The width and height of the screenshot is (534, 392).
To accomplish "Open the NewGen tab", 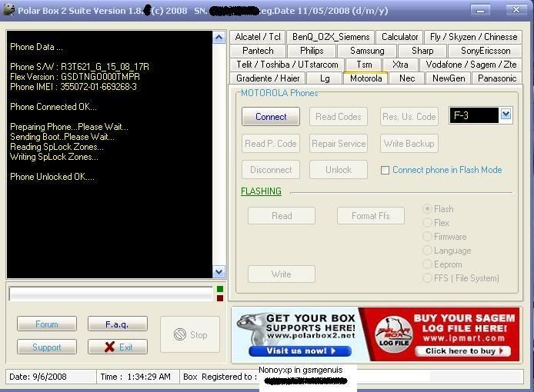I will point(448,78).
